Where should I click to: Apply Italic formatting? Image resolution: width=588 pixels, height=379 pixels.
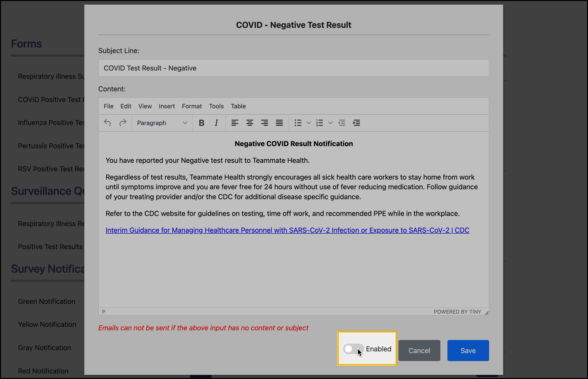click(x=216, y=123)
